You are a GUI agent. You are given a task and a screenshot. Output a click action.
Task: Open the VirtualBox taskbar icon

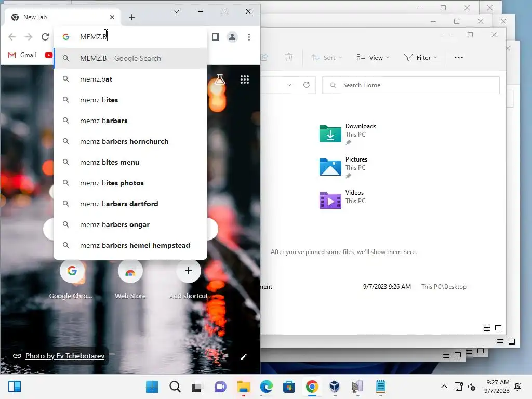click(x=335, y=387)
